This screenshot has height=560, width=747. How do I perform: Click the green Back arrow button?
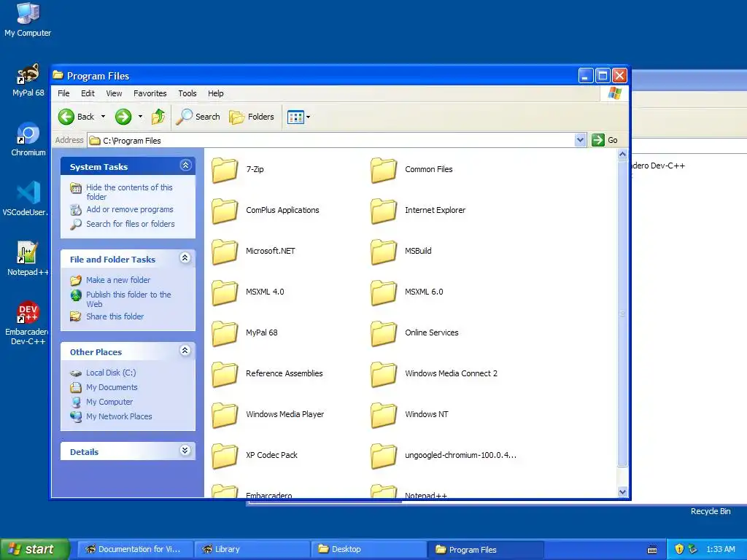point(66,117)
